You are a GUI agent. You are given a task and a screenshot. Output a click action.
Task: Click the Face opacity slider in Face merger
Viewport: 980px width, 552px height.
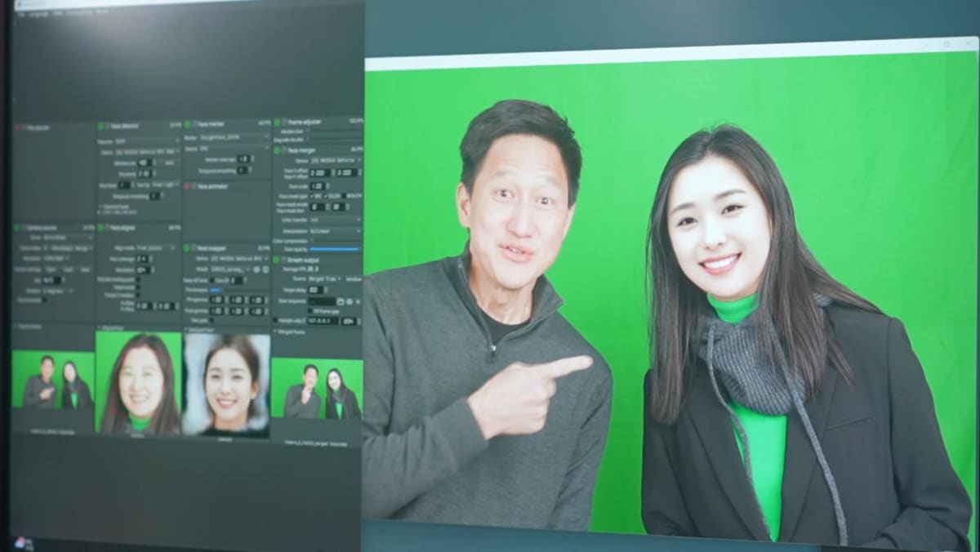pyautogui.click(x=335, y=248)
